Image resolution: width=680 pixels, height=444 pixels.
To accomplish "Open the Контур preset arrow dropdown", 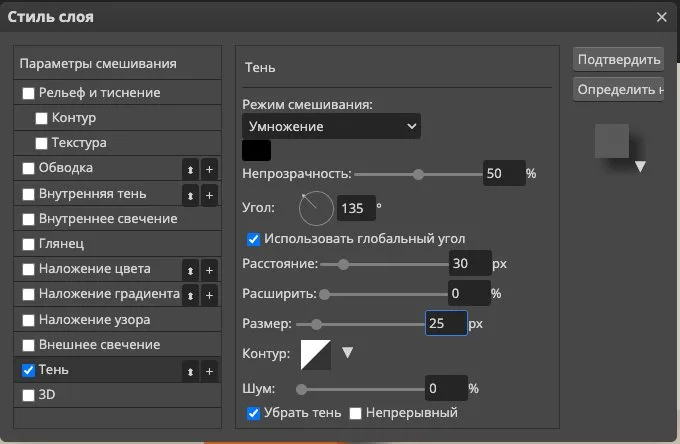I will [x=347, y=352].
